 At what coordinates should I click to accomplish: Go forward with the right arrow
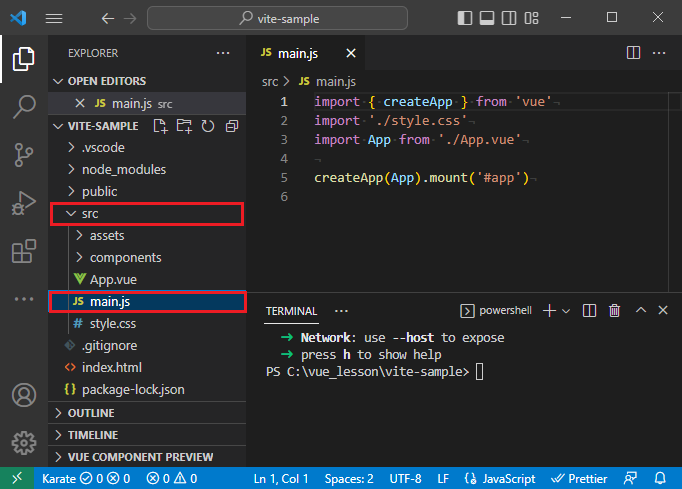[x=130, y=18]
